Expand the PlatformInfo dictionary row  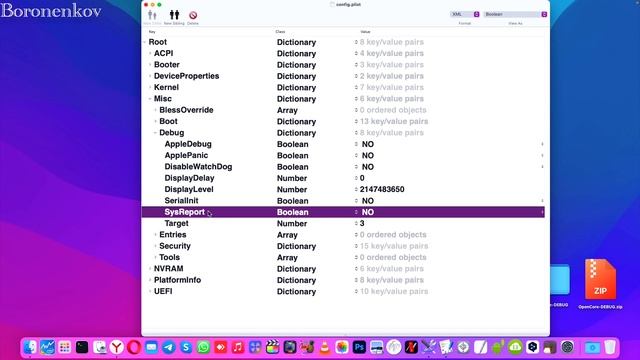coord(150,280)
